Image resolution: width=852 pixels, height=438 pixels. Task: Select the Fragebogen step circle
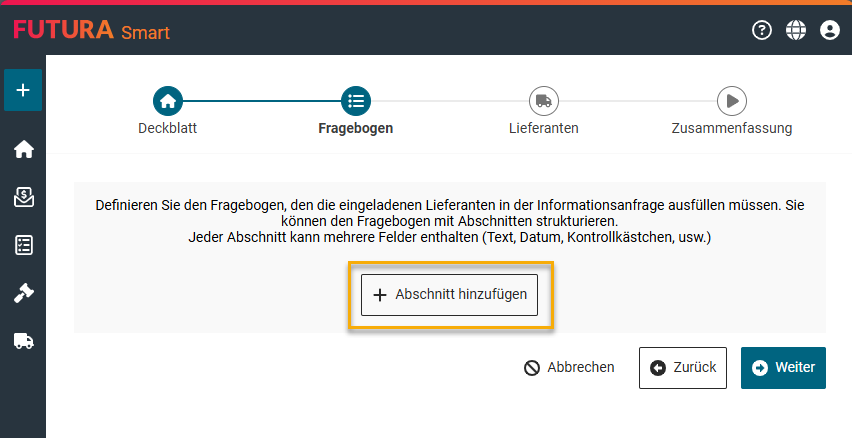tap(356, 100)
